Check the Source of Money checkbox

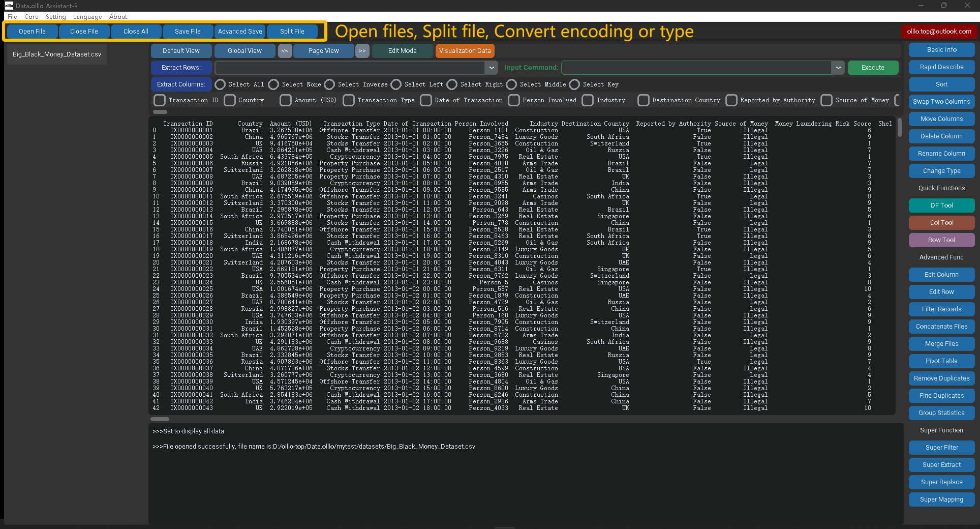826,100
